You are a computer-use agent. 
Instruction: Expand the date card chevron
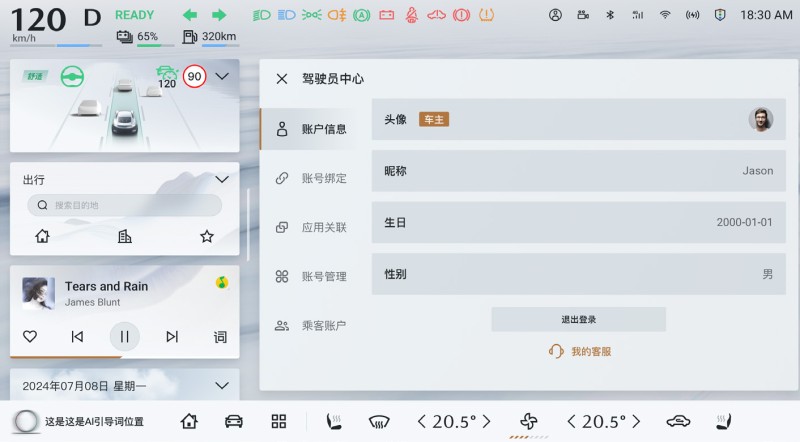coord(222,385)
